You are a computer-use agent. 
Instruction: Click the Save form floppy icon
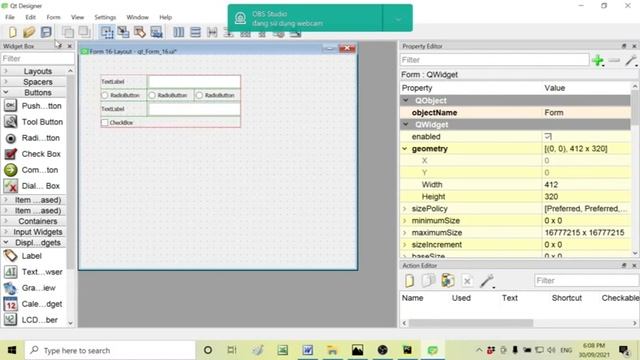pyautogui.click(x=46, y=32)
